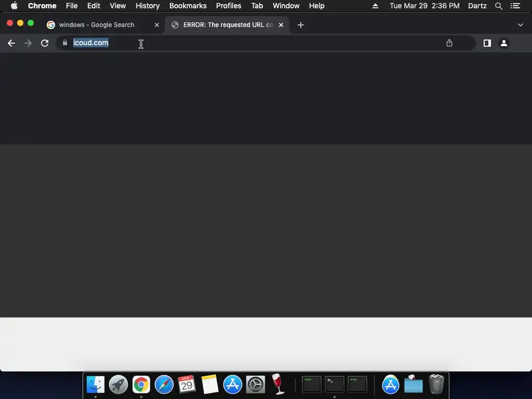Open Calendar showing 29 in Dock
This screenshot has width=532, height=399.
(187, 384)
